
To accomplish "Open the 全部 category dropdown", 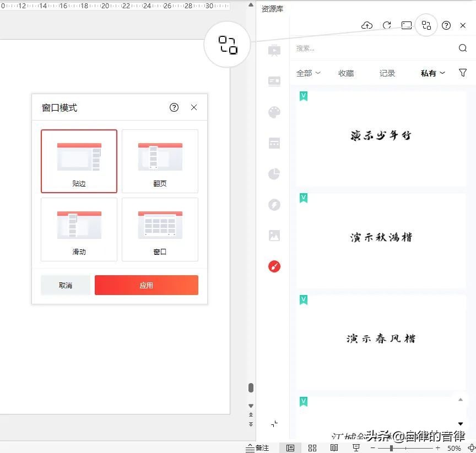I will 309,73.
